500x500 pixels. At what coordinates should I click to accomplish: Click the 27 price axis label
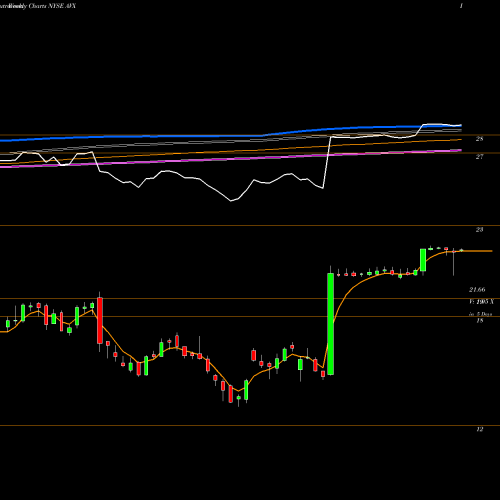[479, 157]
